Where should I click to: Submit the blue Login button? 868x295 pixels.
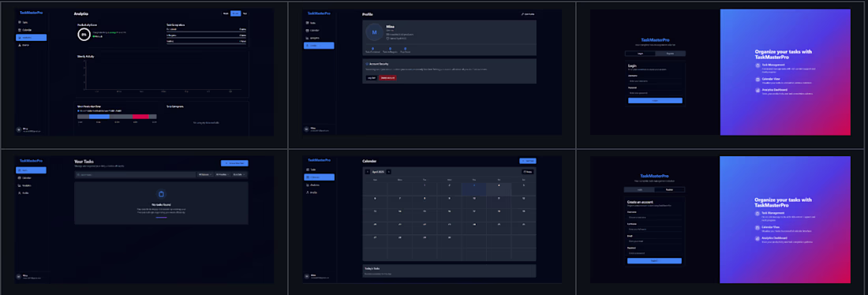pos(655,101)
